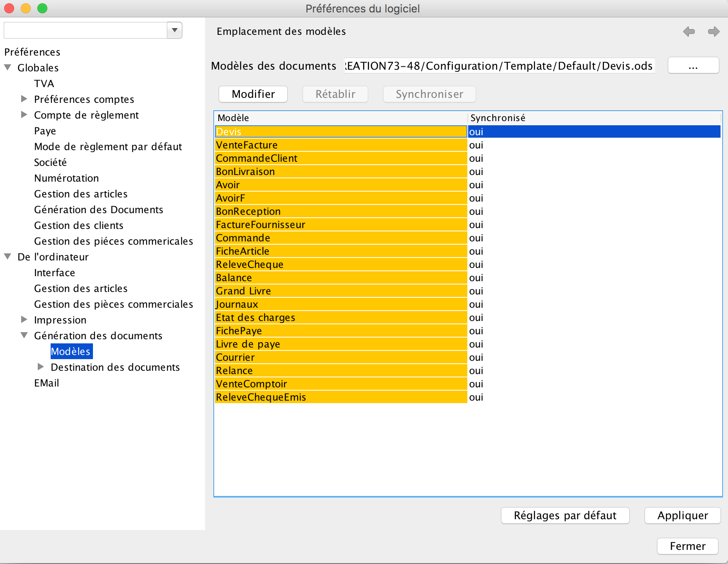The height and width of the screenshot is (564, 728).
Task: Select the TVA preferences item
Action: point(44,83)
